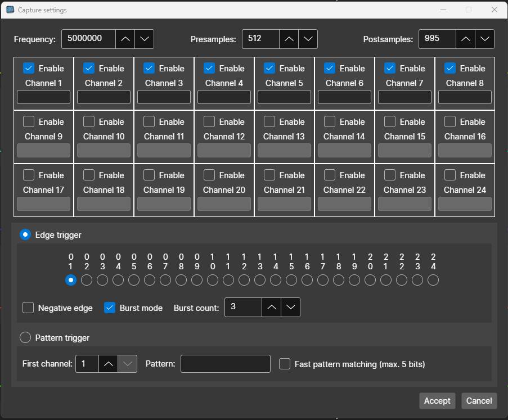Disable Channel 8 capture
This screenshot has width=508, height=420.
tap(450, 69)
